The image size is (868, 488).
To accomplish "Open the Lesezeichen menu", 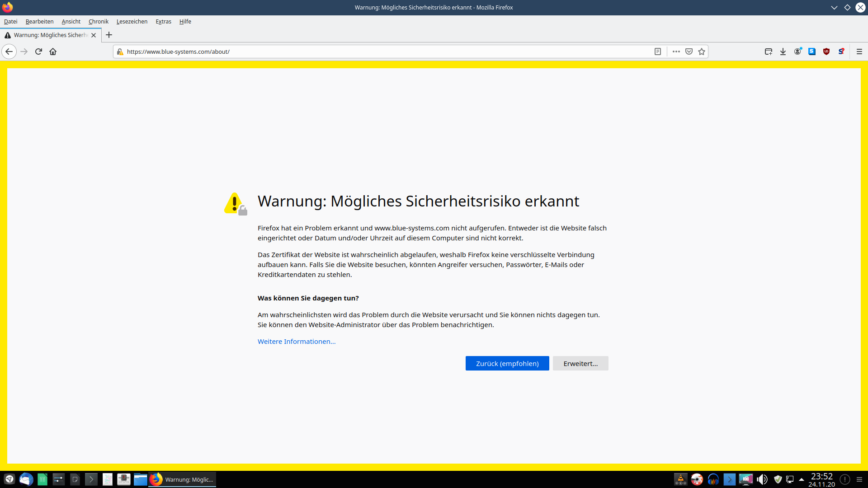I will coord(132,21).
